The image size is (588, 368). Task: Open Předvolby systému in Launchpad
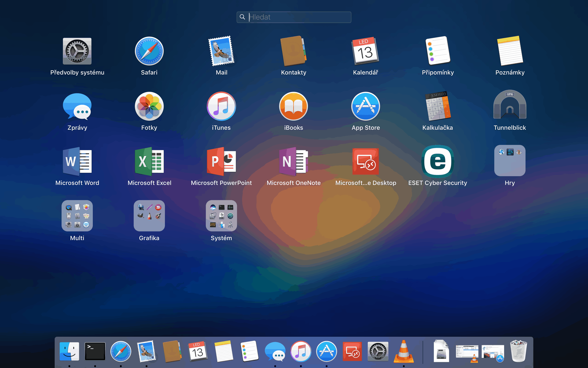pos(77,51)
